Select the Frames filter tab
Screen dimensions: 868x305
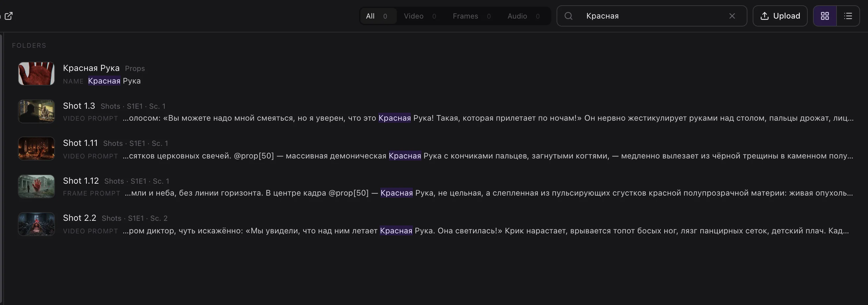[471, 16]
